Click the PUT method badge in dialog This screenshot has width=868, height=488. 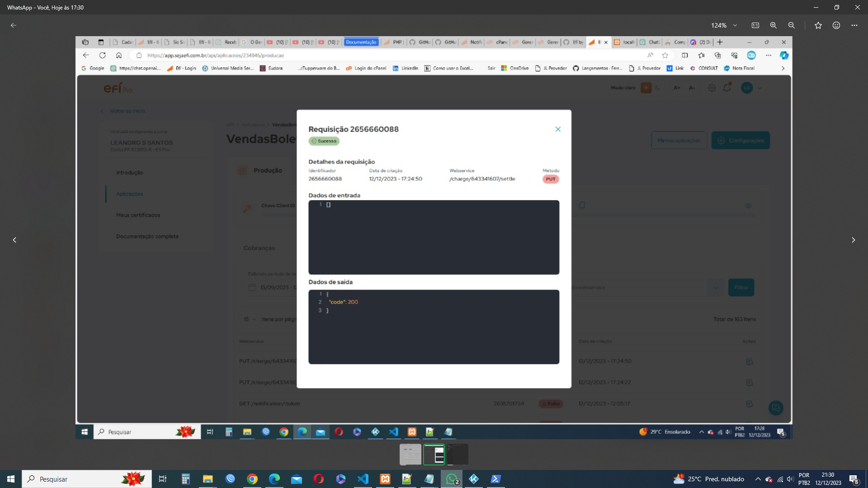click(551, 179)
